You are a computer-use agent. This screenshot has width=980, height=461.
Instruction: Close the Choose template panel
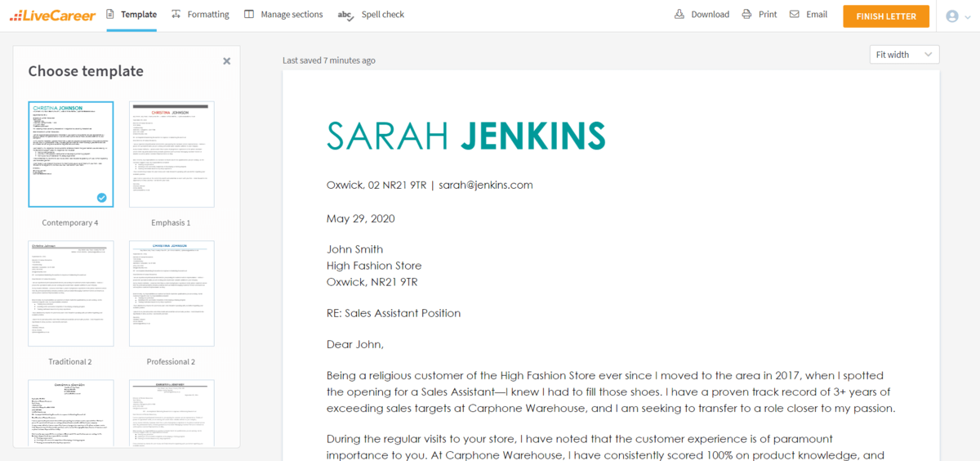tap(226, 61)
